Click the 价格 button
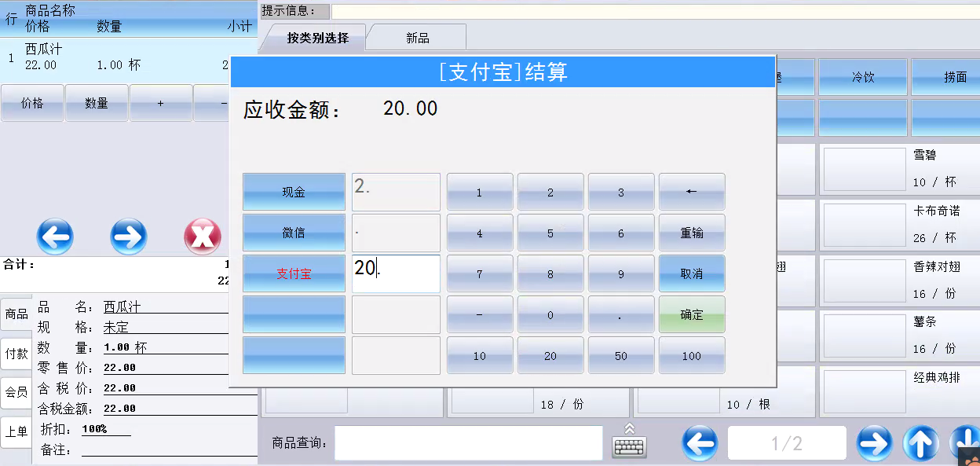This screenshot has width=980, height=466. click(32, 103)
